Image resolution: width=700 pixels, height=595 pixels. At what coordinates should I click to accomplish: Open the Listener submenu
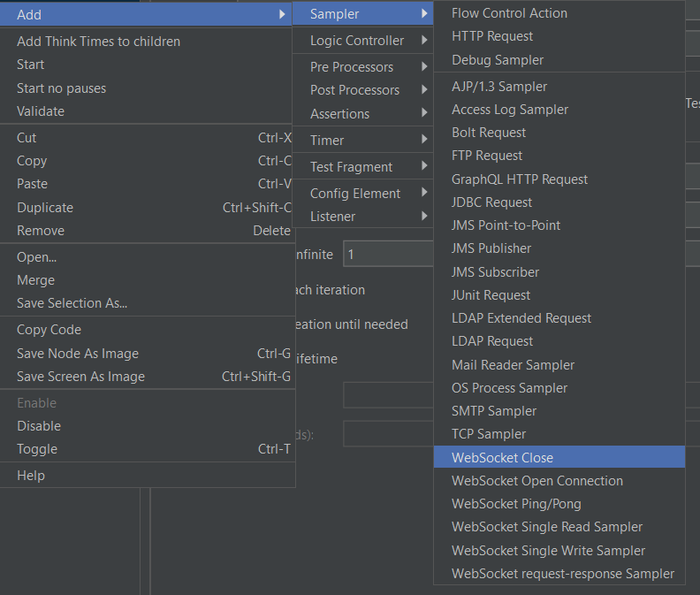(x=333, y=217)
